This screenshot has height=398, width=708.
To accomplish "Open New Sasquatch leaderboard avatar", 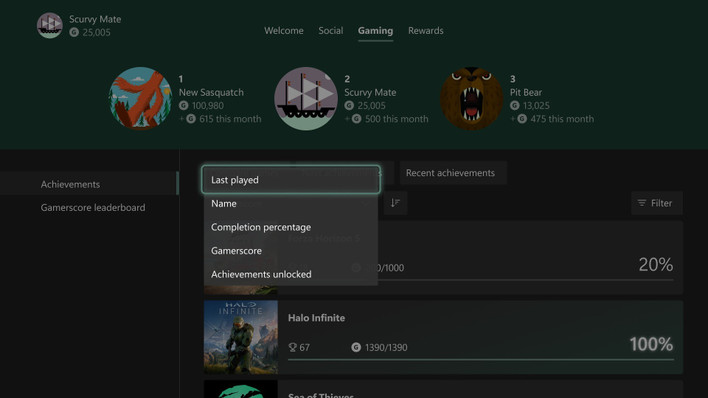I will point(140,98).
